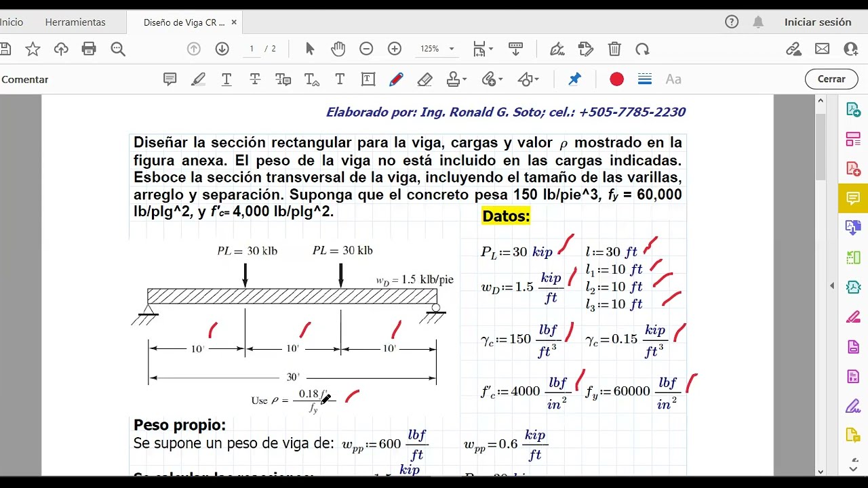Open the Aa text properties
Image resolution: width=868 pixels, height=488 pixels.
(x=673, y=79)
